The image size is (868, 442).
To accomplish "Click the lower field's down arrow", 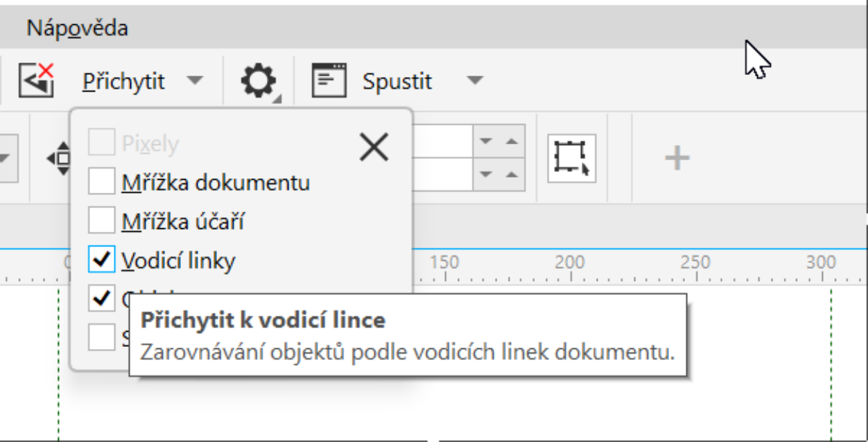I will [486, 174].
